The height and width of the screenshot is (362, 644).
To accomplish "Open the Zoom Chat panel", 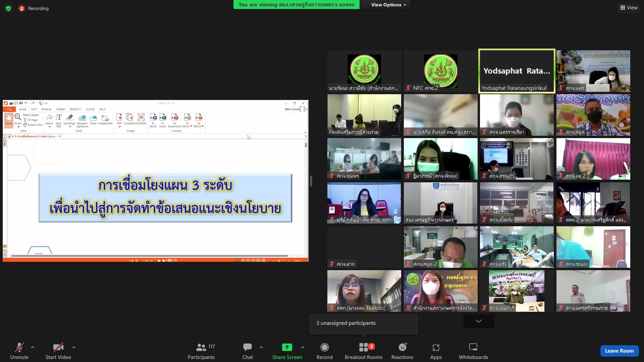I will pyautogui.click(x=248, y=351).
